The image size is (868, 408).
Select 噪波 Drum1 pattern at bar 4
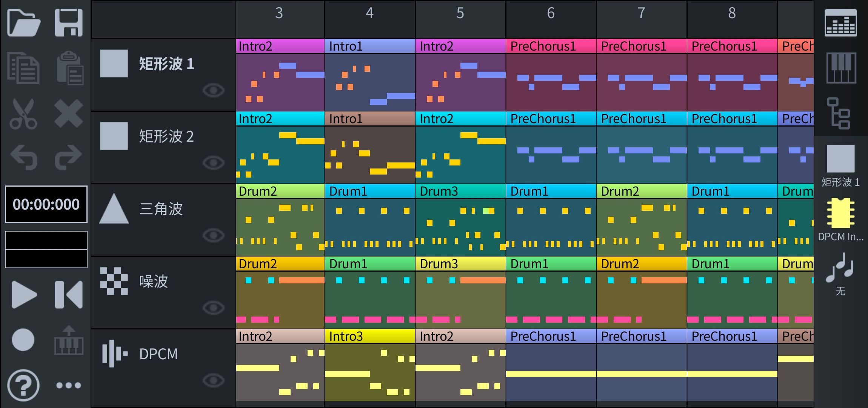click(x=370, y=292)
